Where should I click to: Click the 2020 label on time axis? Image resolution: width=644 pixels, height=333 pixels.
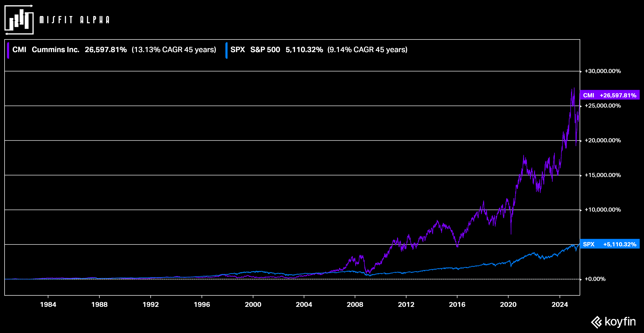tap(508, 305)
